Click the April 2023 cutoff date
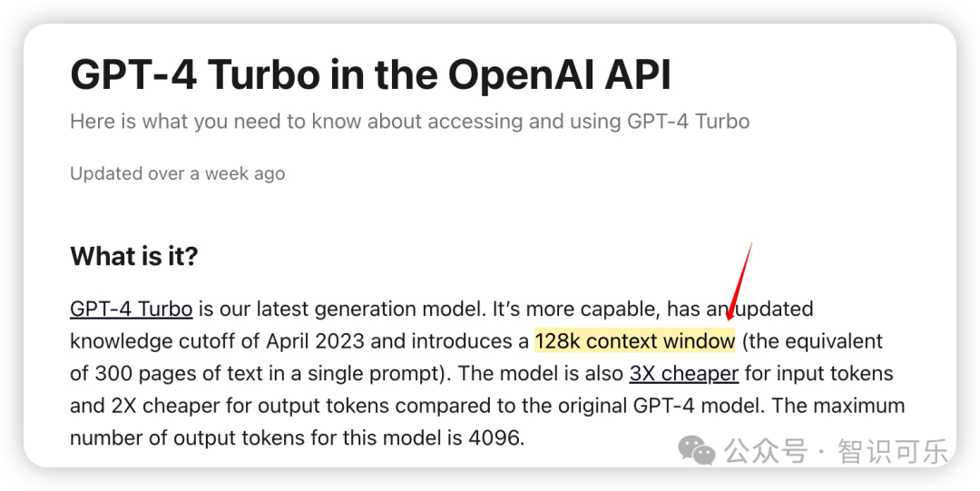The height and width of the screenshot is (491, 980). click(x=315, y=341)
